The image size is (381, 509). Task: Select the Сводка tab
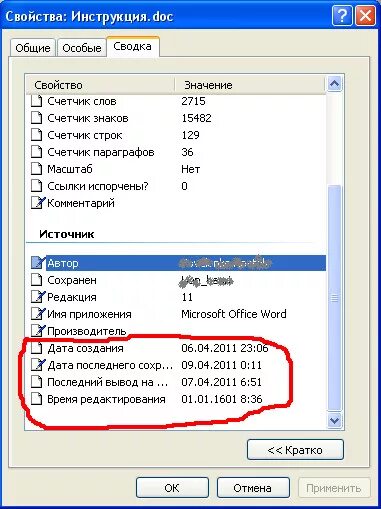pyautogui.click(x=132, y=46)
